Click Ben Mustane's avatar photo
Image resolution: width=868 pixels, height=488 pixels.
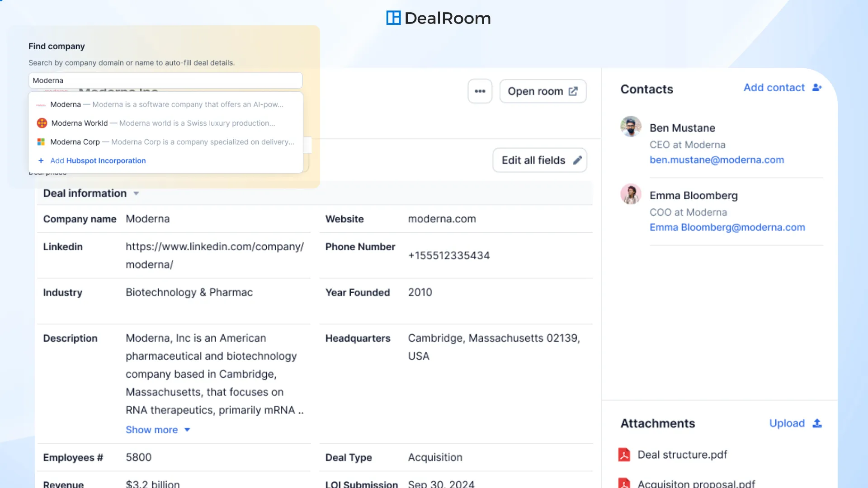(631, 127)
